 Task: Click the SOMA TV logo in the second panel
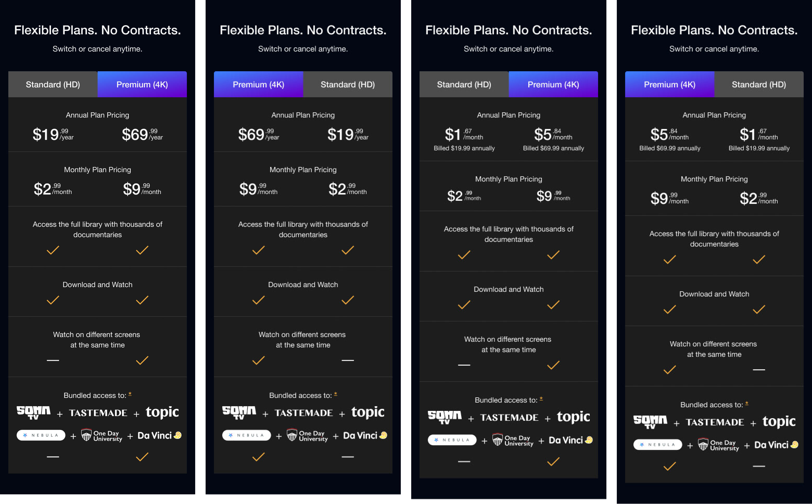239,412
